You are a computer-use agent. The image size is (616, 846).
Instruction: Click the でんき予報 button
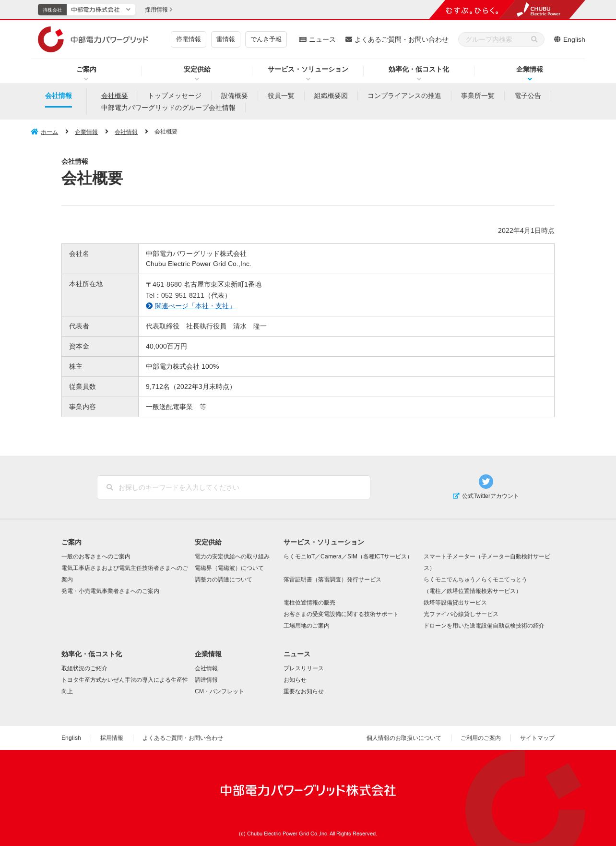pyautogui.click(x=266, y=39)
